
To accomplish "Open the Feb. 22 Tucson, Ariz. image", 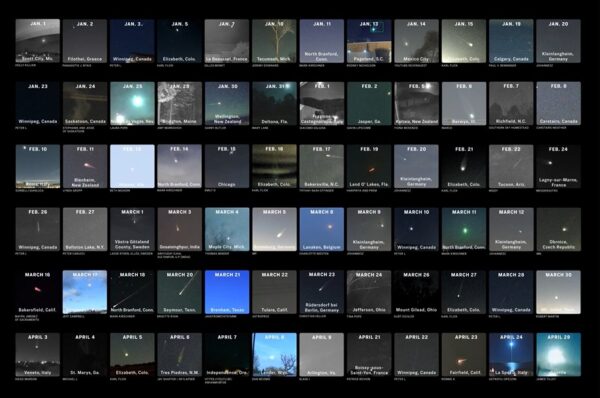I will [x=511, y=166].
